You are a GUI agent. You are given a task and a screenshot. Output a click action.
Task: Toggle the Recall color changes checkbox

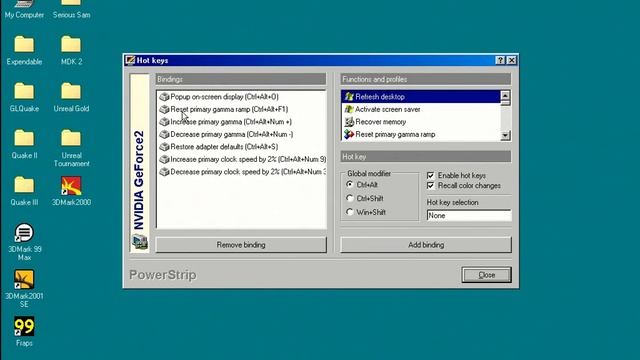pyautogui.click(x=431, y=186)
